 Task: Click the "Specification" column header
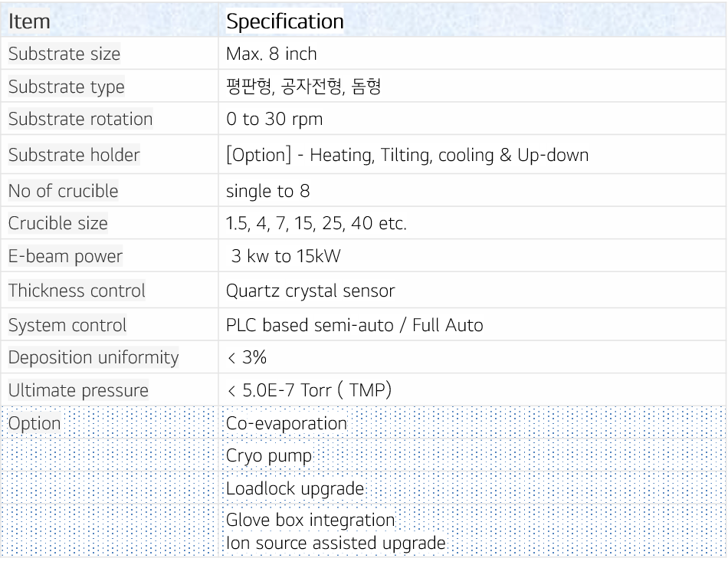click(284, 21)
